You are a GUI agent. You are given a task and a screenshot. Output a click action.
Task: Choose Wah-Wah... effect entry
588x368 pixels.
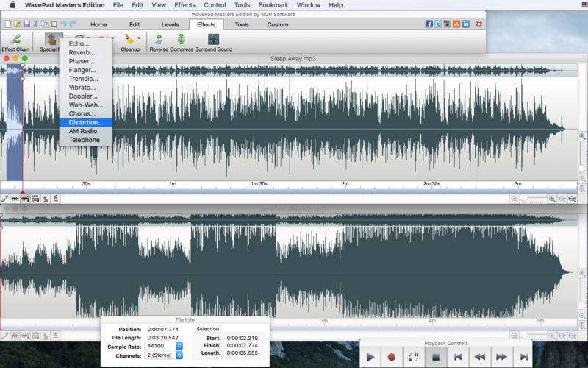point(86,105)
